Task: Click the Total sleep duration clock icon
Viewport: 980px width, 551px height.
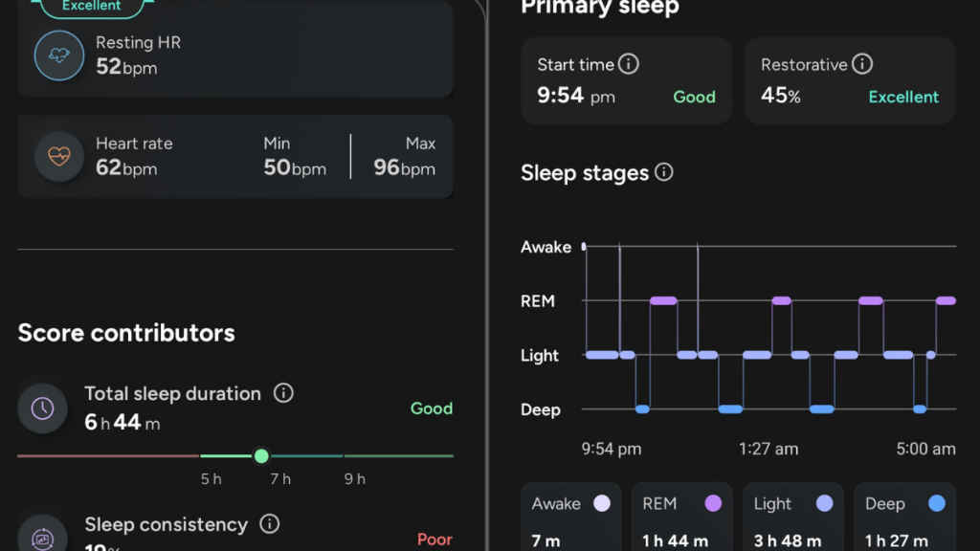Action: point(43,408)
